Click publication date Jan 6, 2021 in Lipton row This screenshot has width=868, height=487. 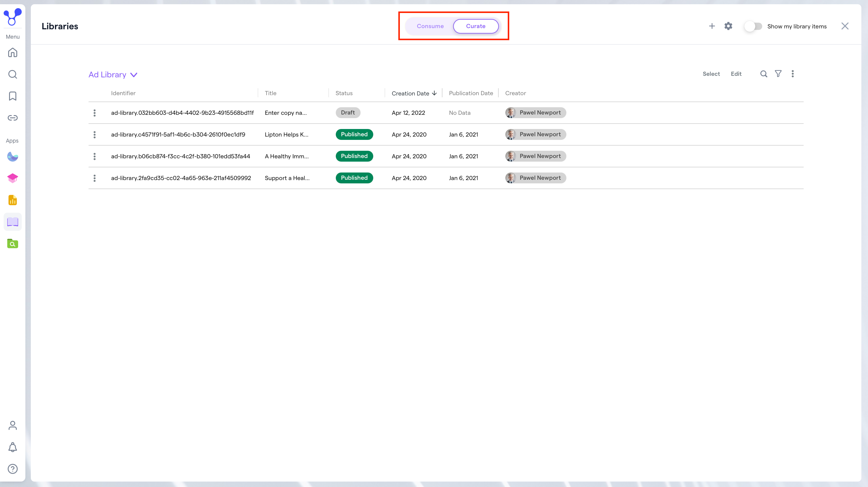(x=463, y=135)
